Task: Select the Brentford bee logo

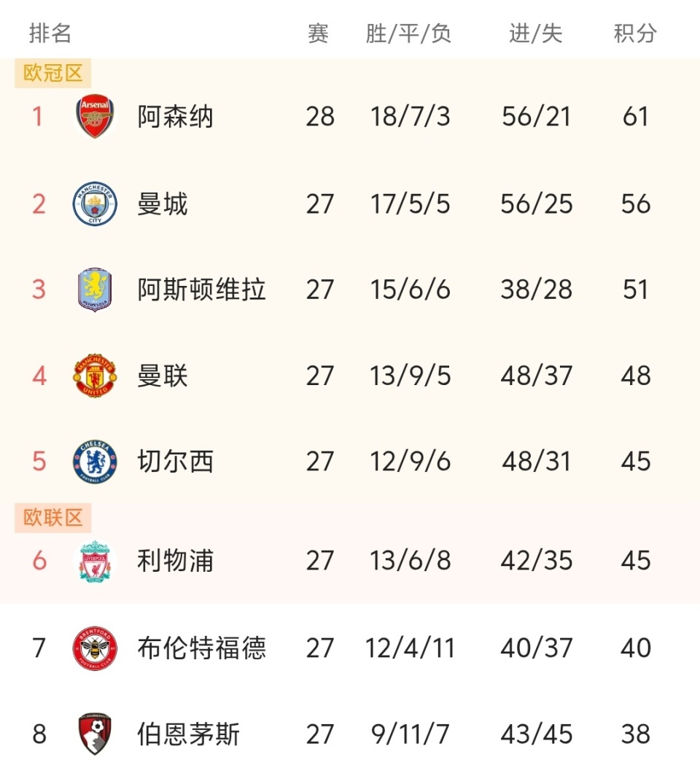Action: 95,648
